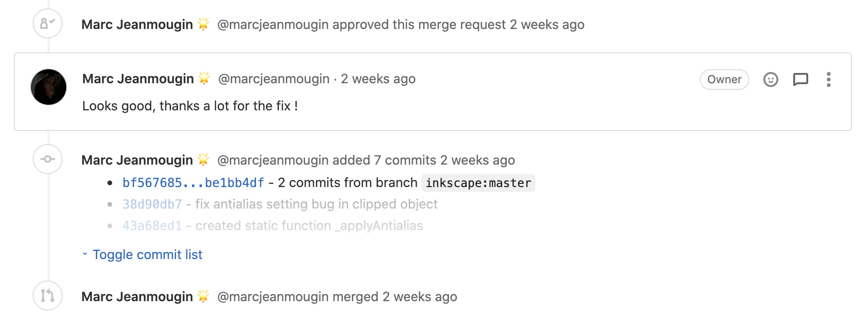Image resolution: width=868 pixels, height=318 pixels.
Task: Click the approved merge request icon
Action: click(48, 23)
